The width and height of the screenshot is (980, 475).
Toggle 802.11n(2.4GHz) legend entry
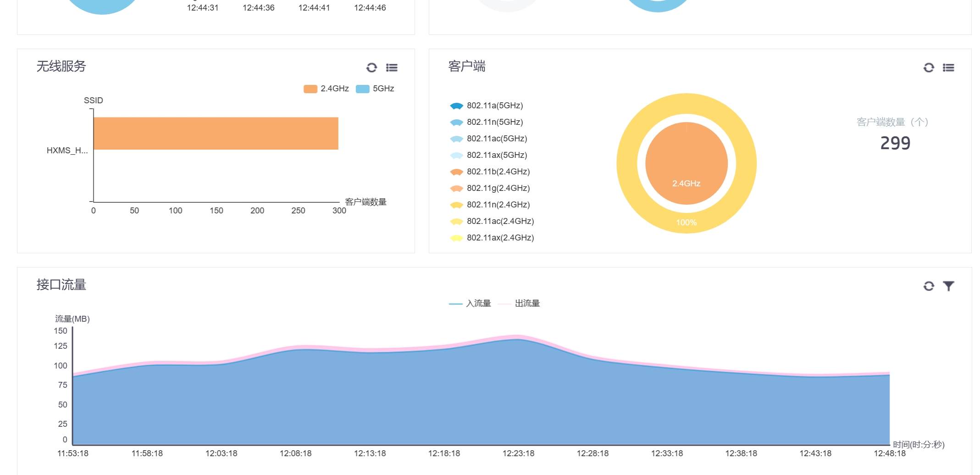490,205
